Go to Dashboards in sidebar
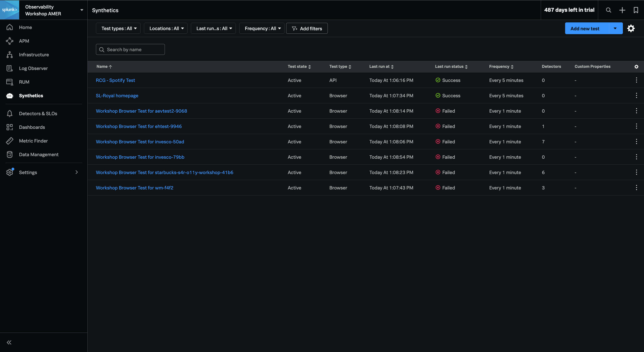The height and width of the screenshot is (352, 644). 32,127
